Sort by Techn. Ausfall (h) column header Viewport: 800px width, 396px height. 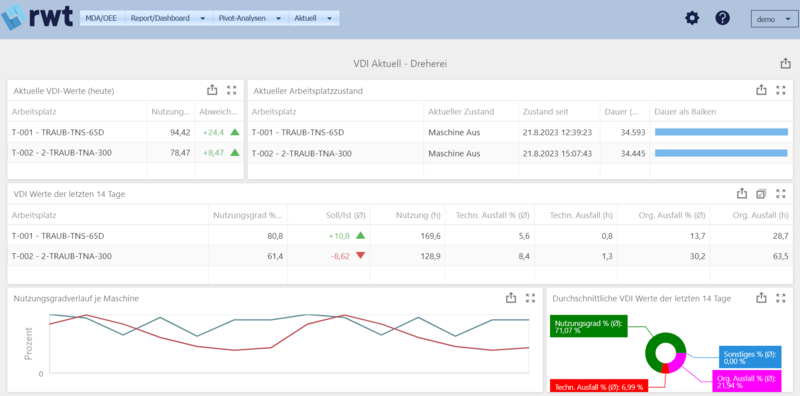coord(581,215)
